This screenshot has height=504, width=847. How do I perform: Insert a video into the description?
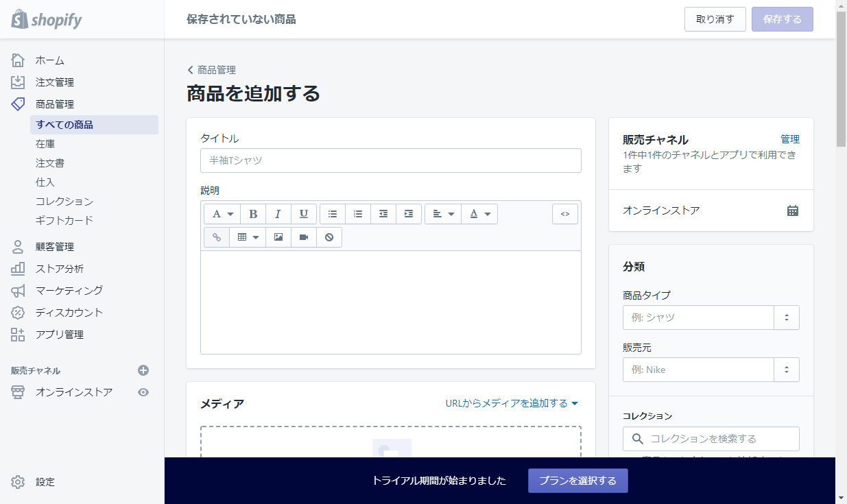click(304, 237)
